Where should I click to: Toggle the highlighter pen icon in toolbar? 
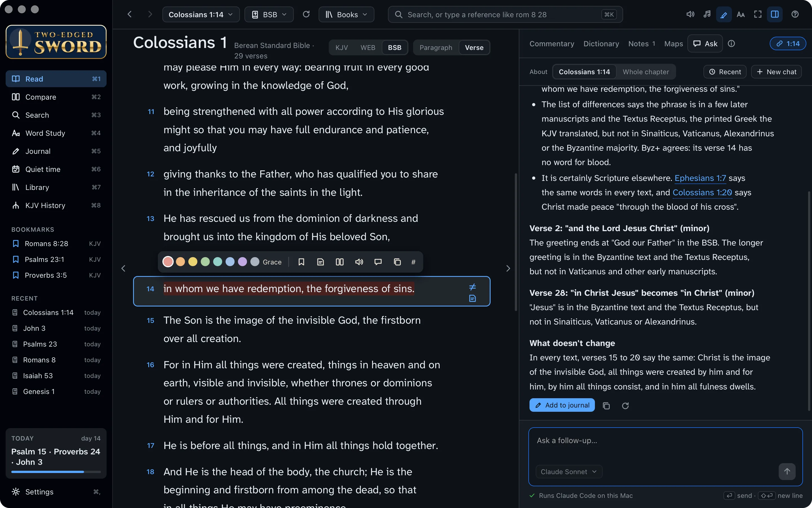[724, 14]
